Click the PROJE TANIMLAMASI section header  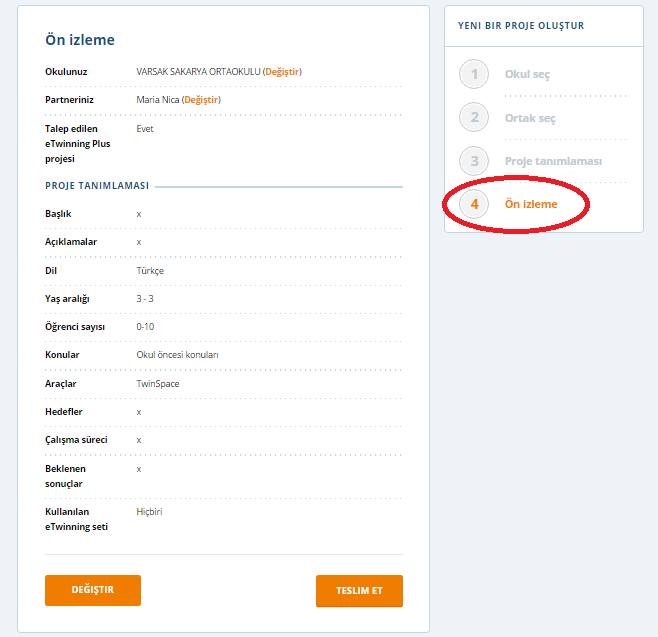(97, 186)
